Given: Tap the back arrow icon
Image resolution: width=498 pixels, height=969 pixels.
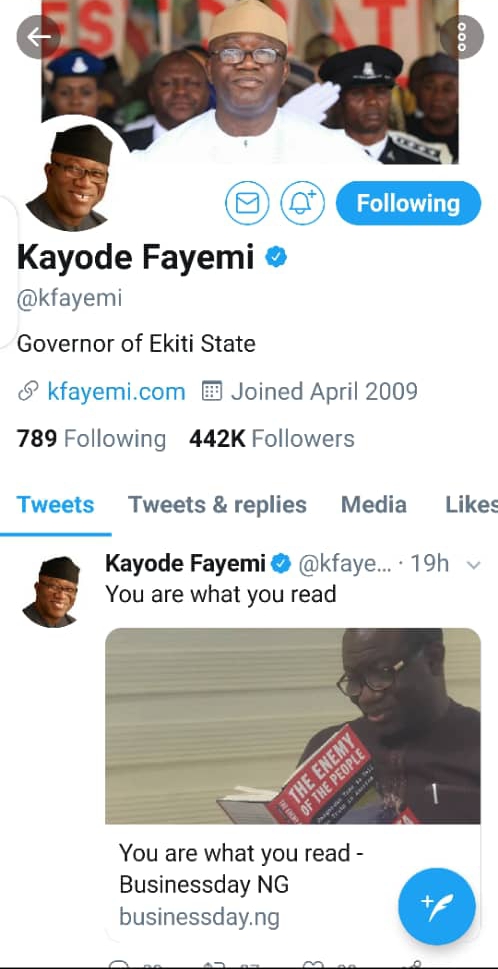Looking at the screenshot, I should tap(38, 37).
